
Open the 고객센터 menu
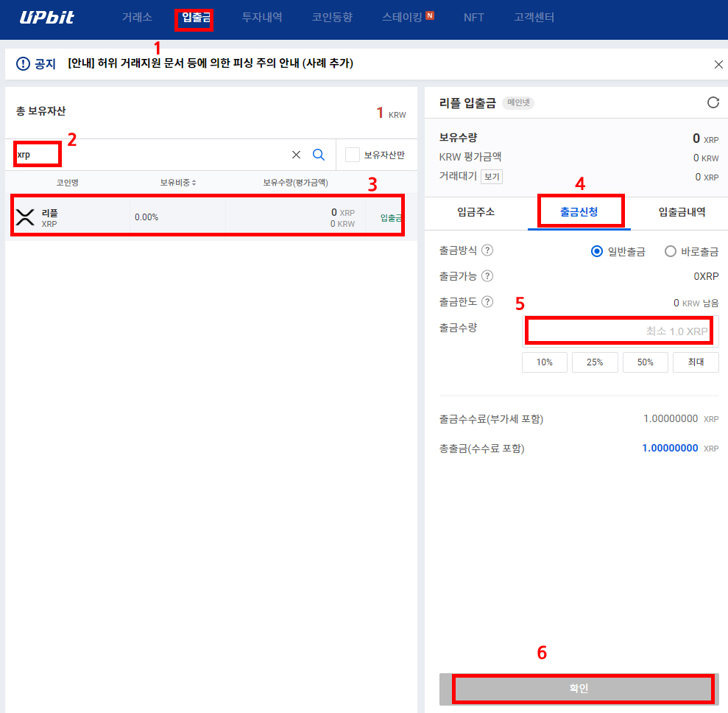pos(534,17)
